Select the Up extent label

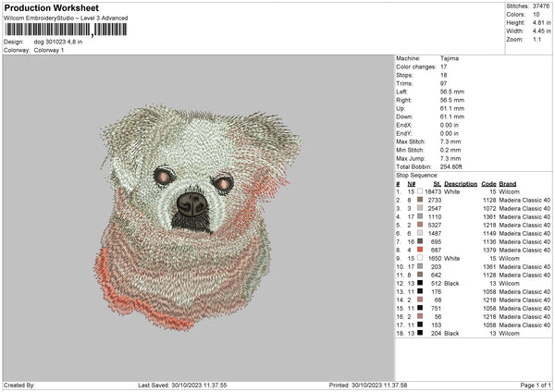click(401, 108)
